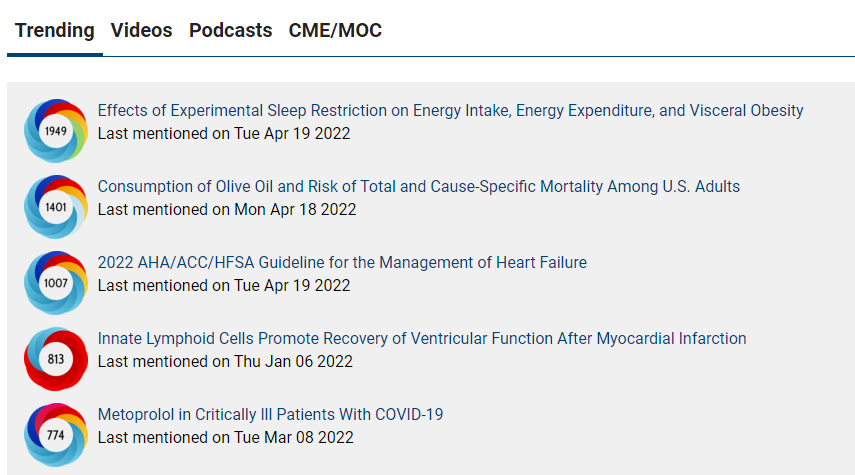
Task: Click 'Last mentioned on Thu Jan 06 2022' text
Action: (x=225, y=362)
